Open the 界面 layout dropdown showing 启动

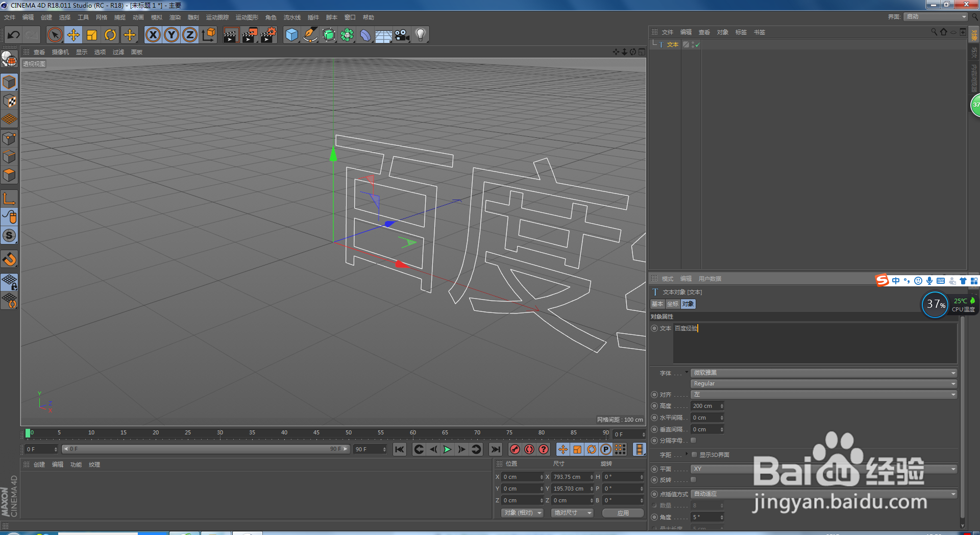[x=936, y=17]
